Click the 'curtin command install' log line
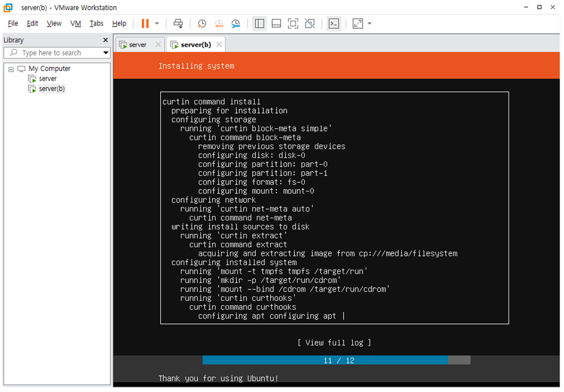Viewport: 564px width, 392px height. [211, 102]
